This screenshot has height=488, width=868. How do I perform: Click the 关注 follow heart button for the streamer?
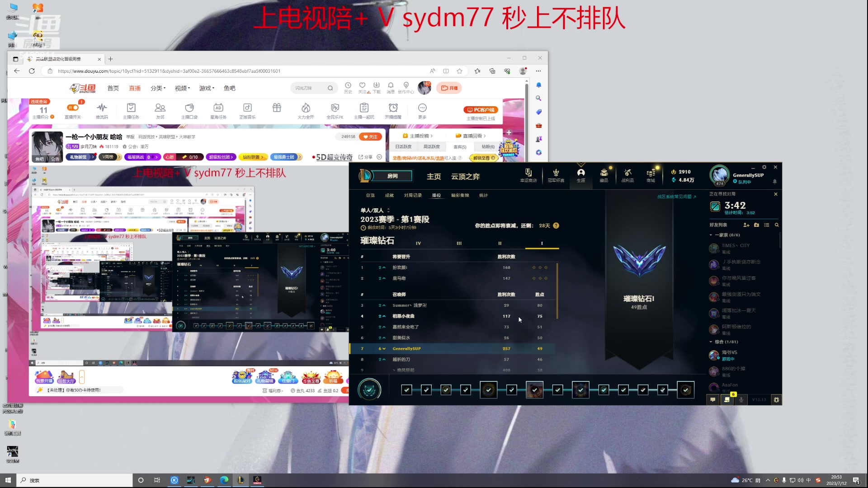click(x=370, y=136)
